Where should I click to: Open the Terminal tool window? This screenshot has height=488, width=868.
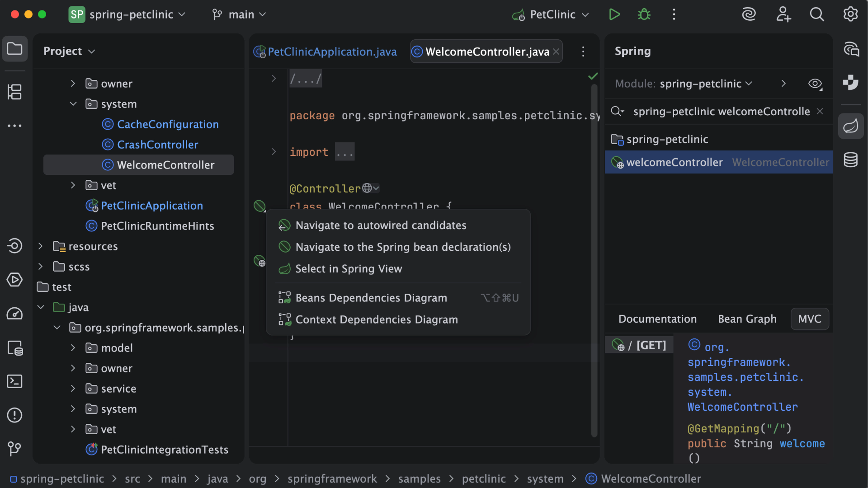(x=14, y=381)
